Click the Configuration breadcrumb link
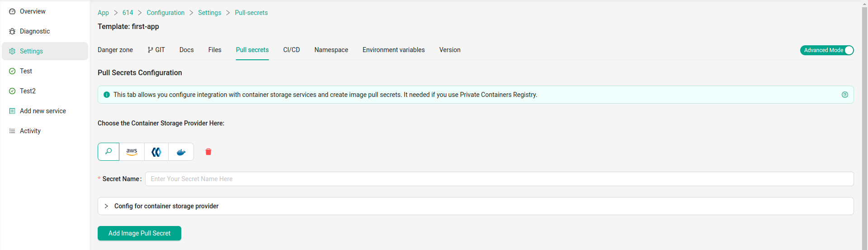Viewport: 868px width, 250px height. point(165,13)
